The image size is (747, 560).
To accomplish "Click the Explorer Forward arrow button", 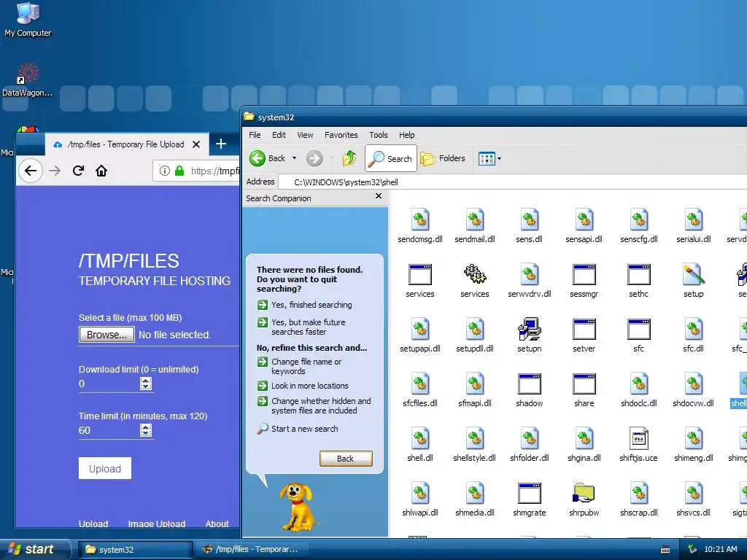I will coord(314,158).
